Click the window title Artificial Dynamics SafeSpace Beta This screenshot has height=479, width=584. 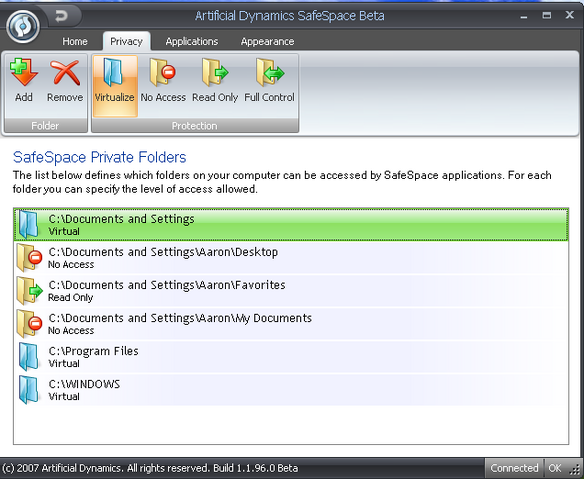click(x=290, y=16)
